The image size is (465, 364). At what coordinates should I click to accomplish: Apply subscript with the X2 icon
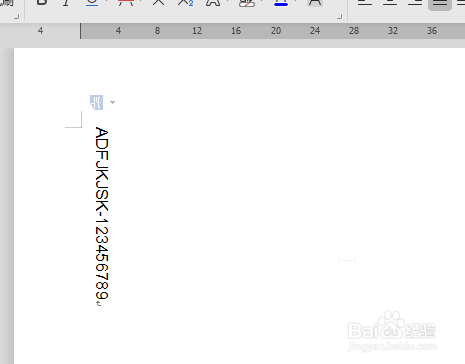(185, 3)
